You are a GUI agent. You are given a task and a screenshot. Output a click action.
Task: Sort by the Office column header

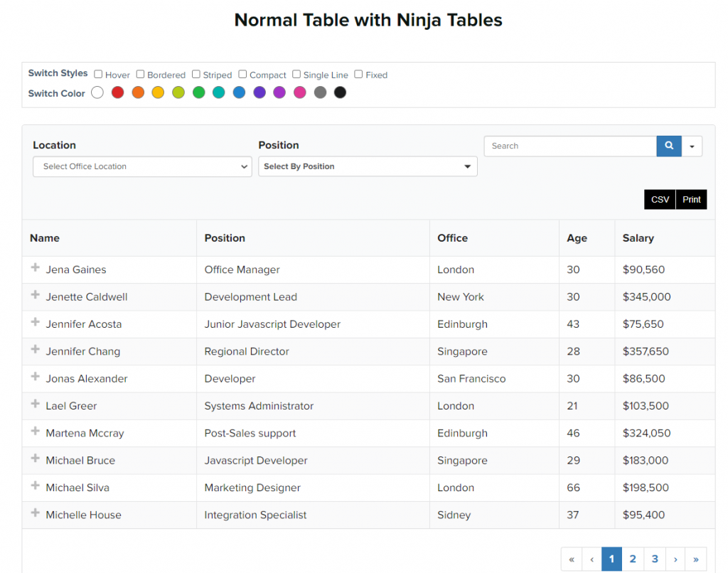(494, 237)
